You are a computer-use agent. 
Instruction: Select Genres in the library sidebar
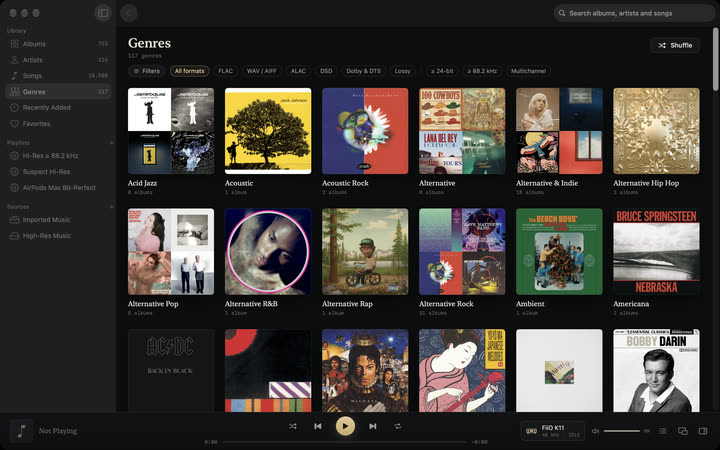pyautogui.click(x=58, y=92)
